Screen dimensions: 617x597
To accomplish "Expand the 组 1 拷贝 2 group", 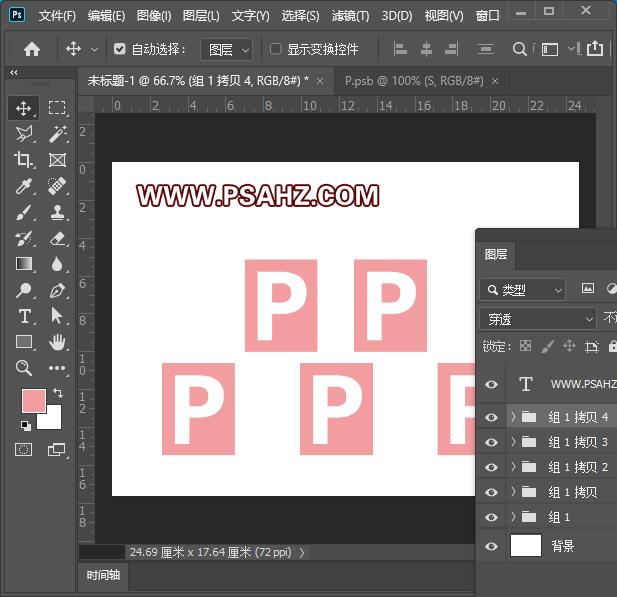I will click(513, 467).
